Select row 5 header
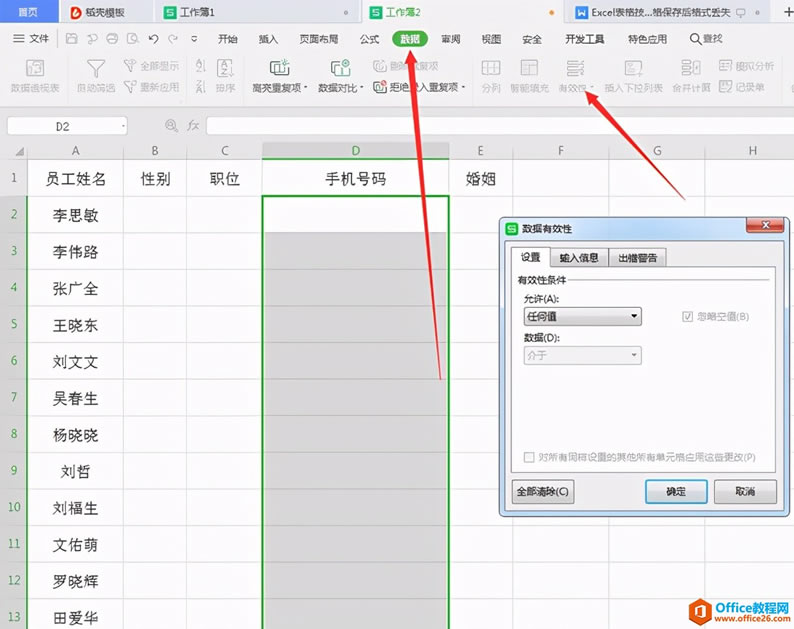The image size is (794, 629). (14, 324)
